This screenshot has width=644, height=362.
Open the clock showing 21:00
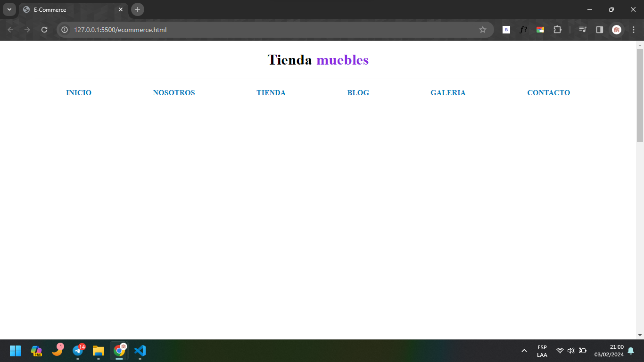coord(609,351)
